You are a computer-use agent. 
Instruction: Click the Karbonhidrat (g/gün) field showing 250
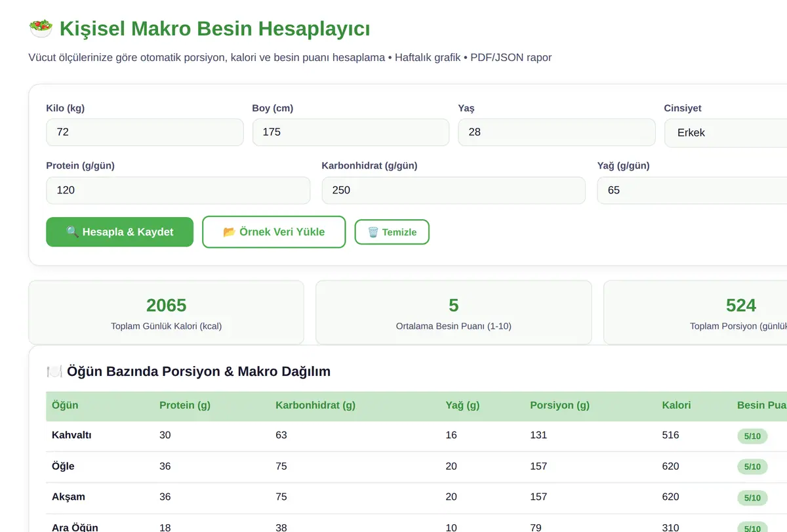click(x=453, y=190)
